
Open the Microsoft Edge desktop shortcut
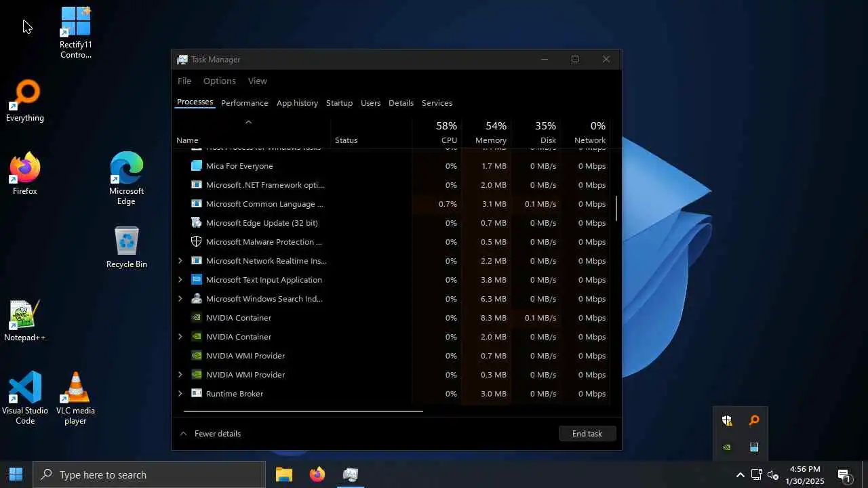coord(126,178)
